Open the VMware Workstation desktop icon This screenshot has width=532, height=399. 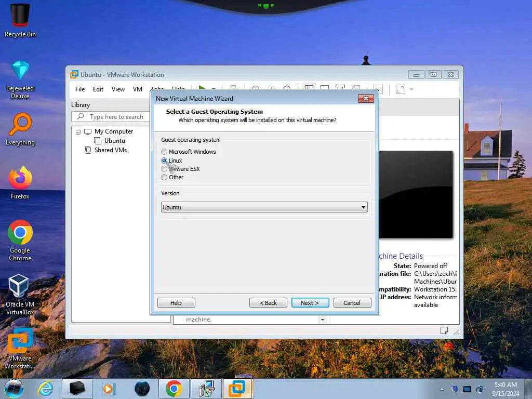point(20,349)
